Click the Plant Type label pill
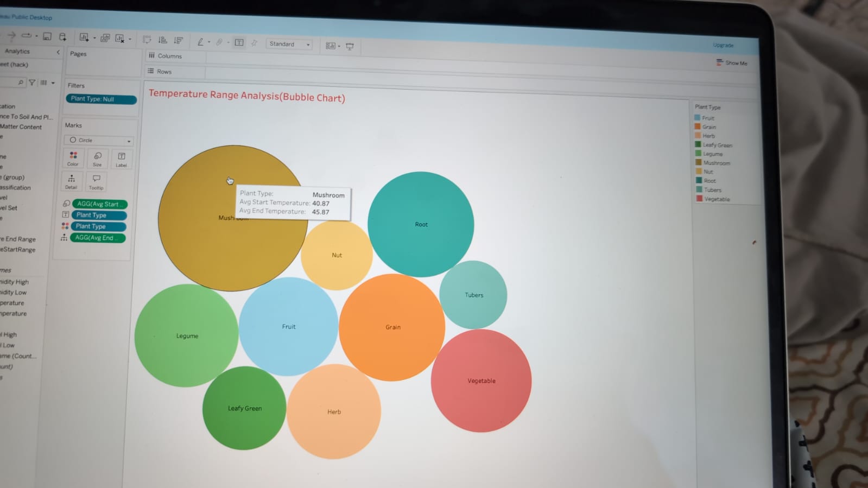Viewport: 868px width, 488px height. [99, 216]
